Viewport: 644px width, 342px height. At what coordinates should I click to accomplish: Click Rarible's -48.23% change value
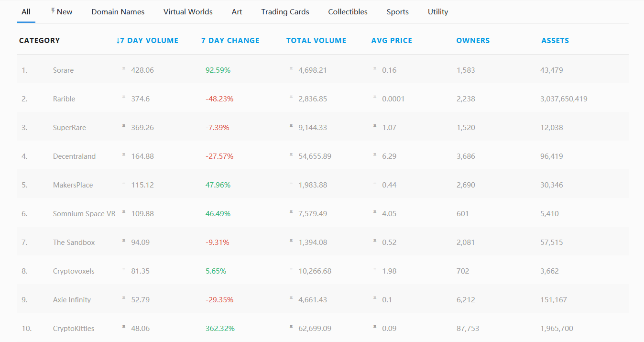pyautogui.click(x=219, y=99)
